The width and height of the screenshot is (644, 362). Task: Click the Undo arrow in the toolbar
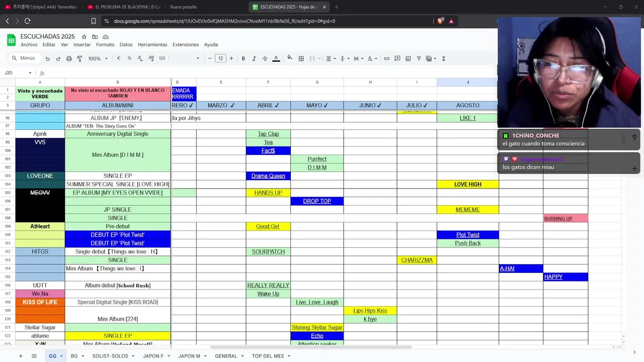(x=48, y=59)
